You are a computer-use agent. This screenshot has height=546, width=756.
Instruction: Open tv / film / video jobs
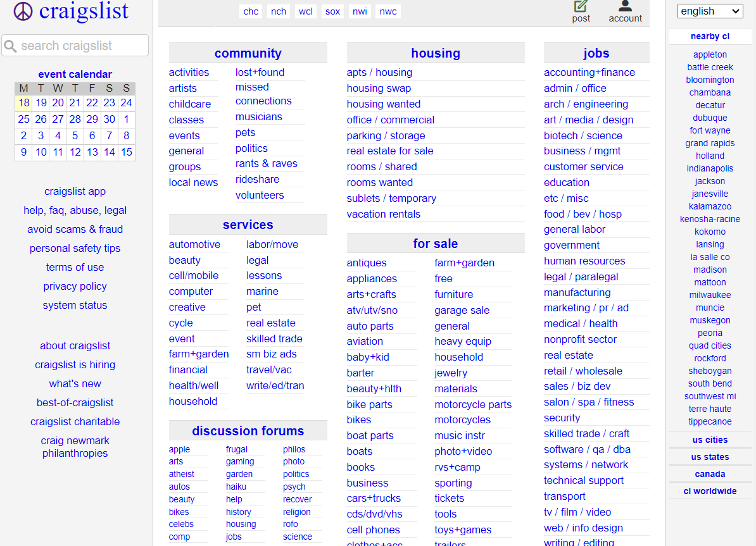pyautogui.click(x=577, y=512)
